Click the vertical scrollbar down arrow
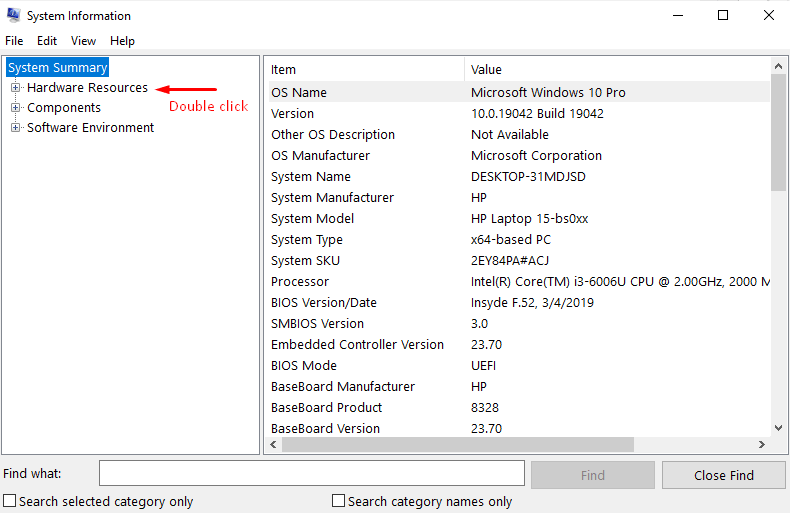790x513 pixels. [778, 428]
